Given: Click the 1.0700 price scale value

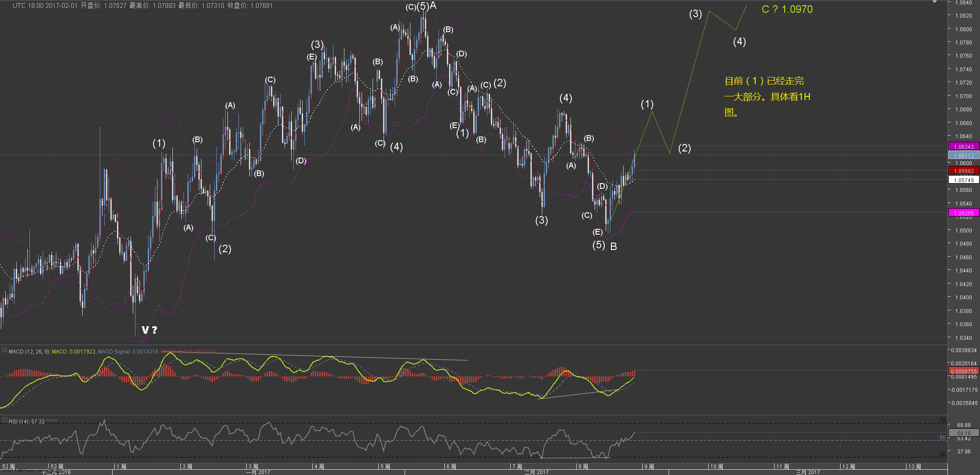Looking at the screenshot, I should click(x=964, y=96).
